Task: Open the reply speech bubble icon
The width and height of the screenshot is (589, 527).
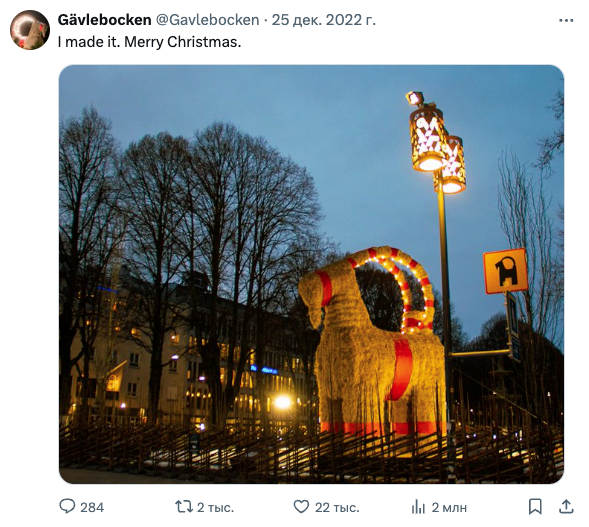Action: pyautogui.click(x=67, y=507)
